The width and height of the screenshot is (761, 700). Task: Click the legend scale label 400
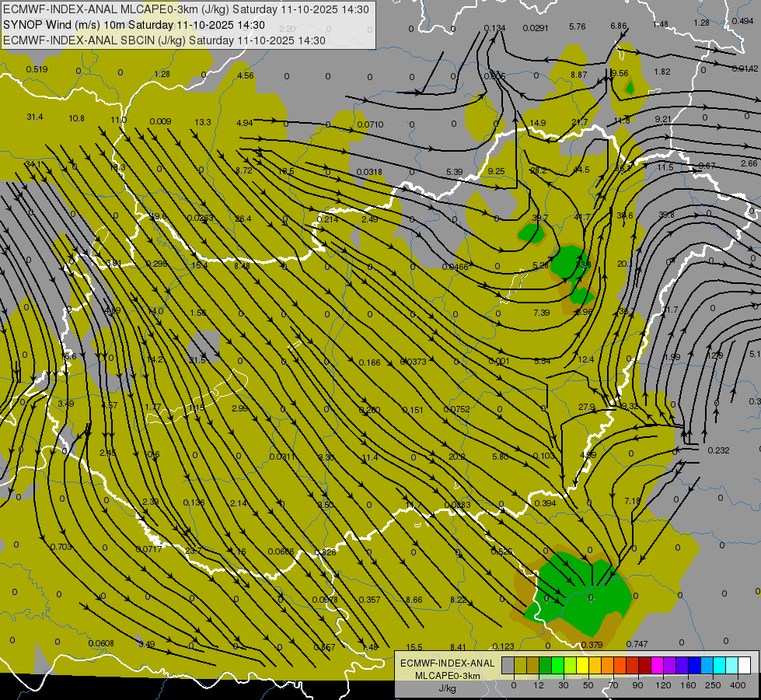pos(738,685)
